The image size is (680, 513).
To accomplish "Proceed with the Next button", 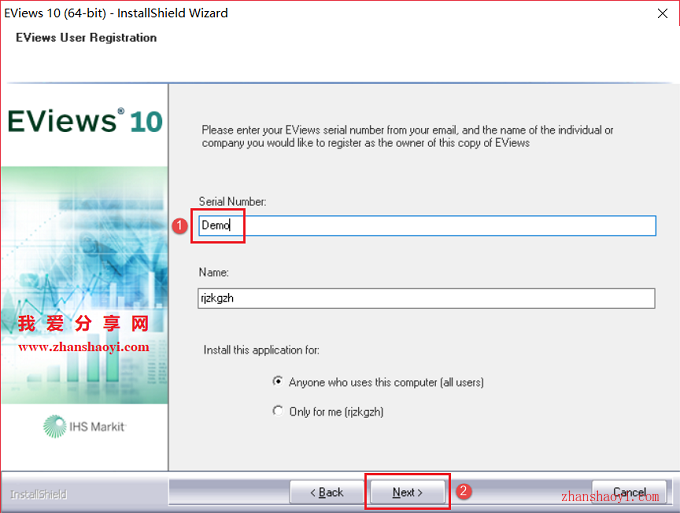I will [x=408, y=492].
